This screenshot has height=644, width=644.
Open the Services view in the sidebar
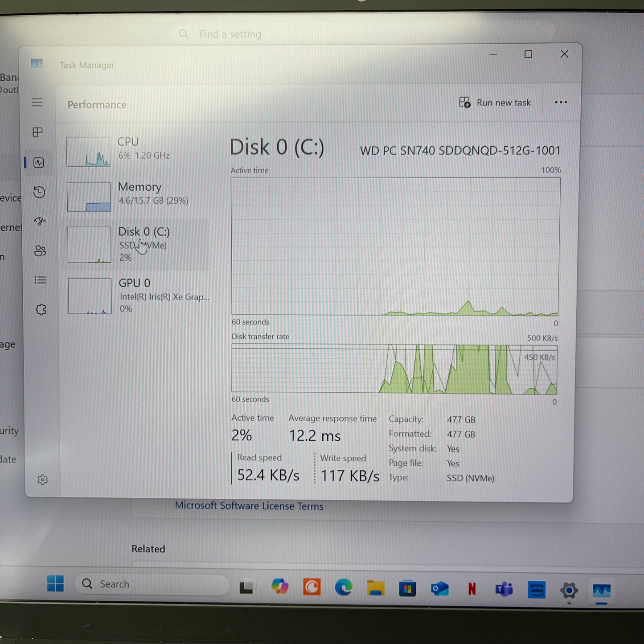click(41, 309)
